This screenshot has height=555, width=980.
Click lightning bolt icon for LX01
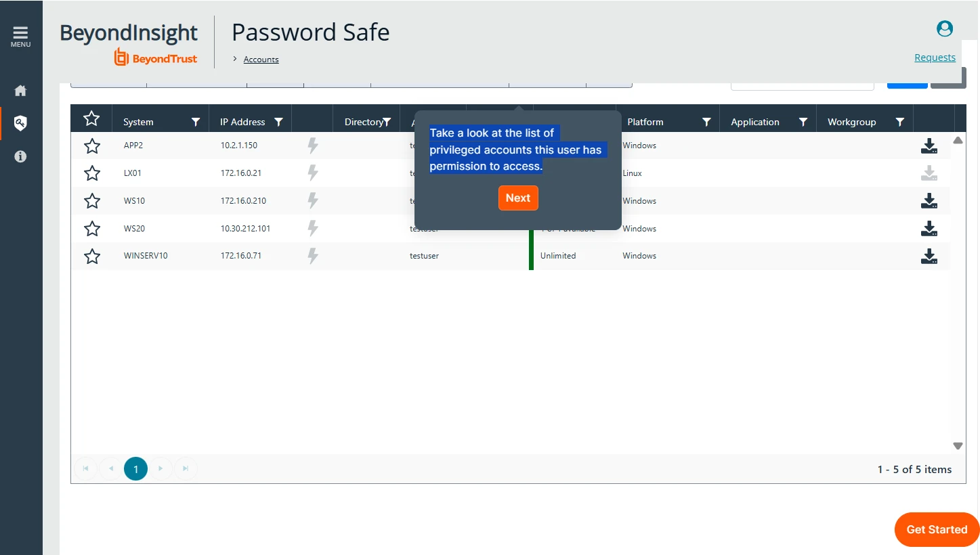click(313, 173)
